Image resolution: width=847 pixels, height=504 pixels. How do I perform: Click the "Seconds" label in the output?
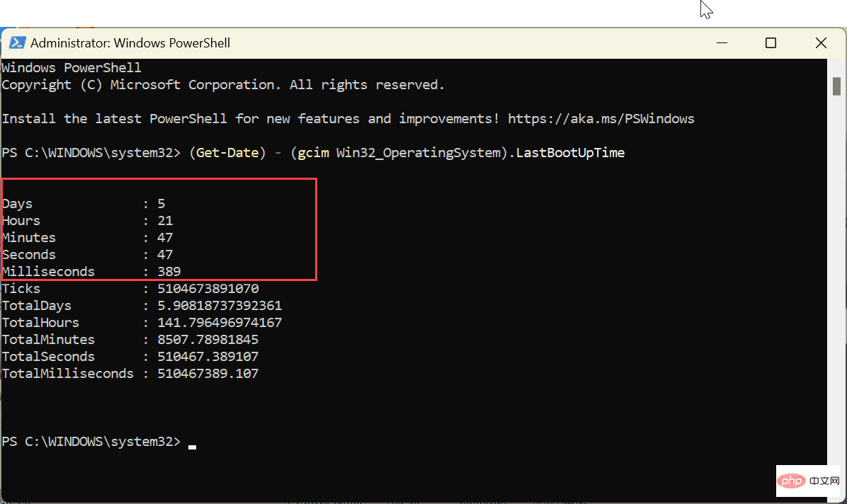pyautogui.click(x=29, y=254)
